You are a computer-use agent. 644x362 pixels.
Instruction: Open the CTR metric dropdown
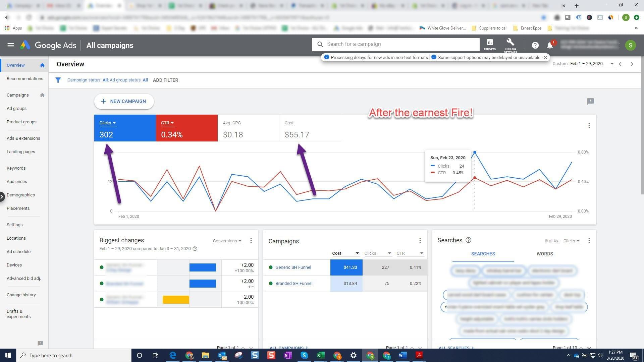point(167,123)
